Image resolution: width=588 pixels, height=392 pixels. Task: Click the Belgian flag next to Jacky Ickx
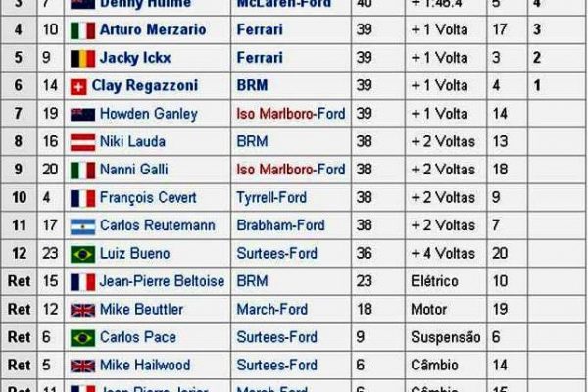tap(82, 58)
